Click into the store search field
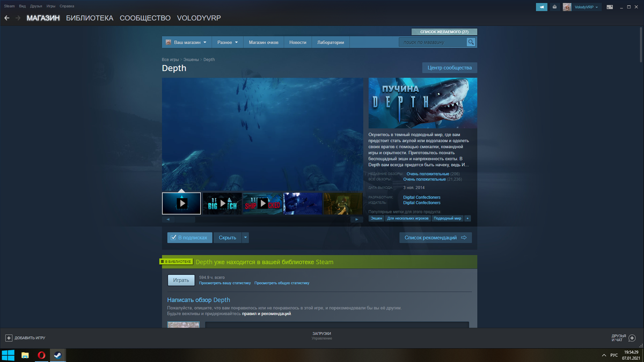 click(433, 42)
